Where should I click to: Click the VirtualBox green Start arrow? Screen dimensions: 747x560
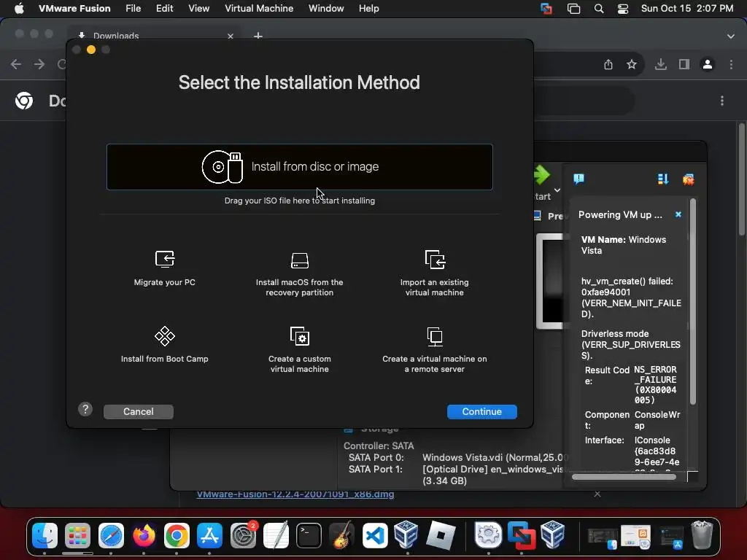pos(542,175)
